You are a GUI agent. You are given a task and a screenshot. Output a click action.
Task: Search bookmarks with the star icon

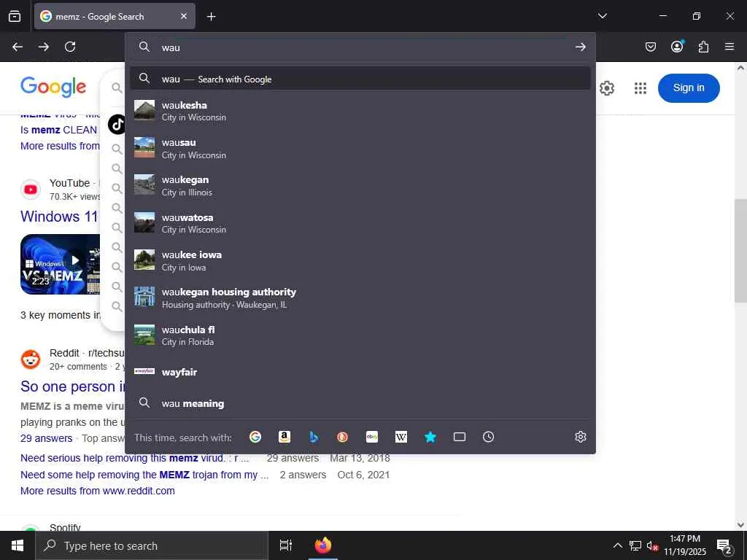430,437
